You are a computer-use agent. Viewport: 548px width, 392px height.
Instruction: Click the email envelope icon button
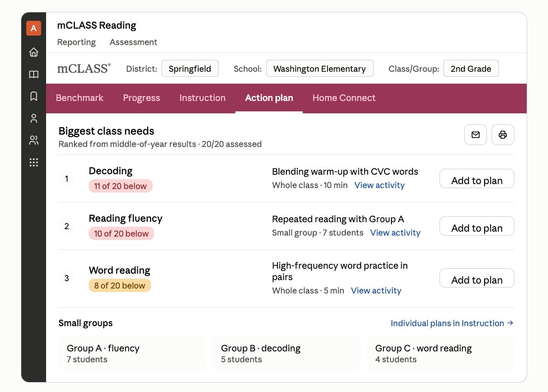(x=475, y=135)
